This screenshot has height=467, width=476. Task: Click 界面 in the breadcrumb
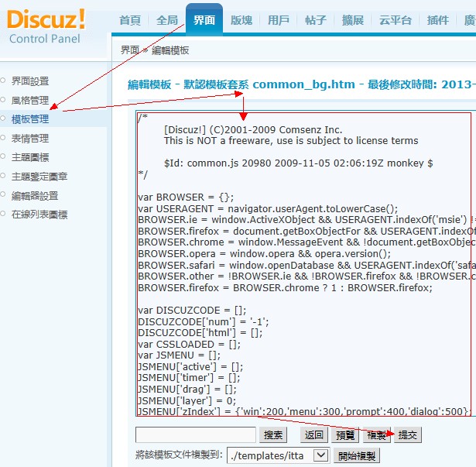tap(130, 50)
